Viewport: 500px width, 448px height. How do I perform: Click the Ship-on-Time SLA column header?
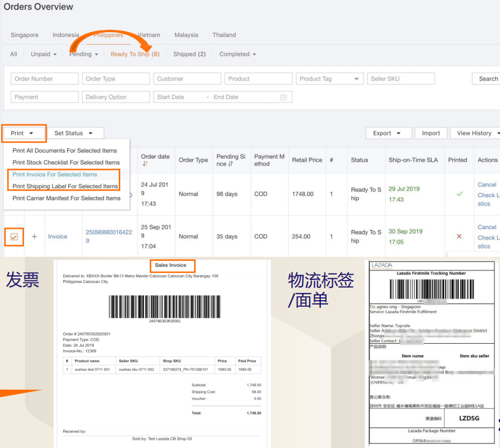413,160
